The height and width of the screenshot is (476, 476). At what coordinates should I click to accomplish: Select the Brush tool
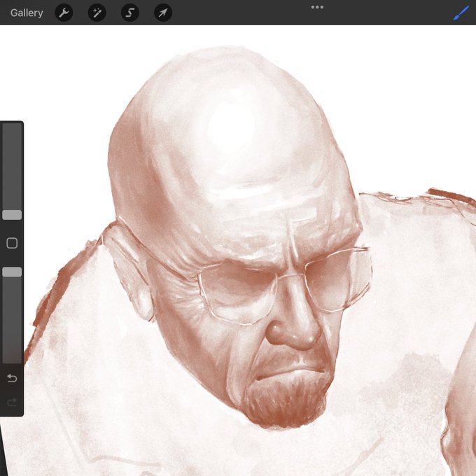(461, 13)
